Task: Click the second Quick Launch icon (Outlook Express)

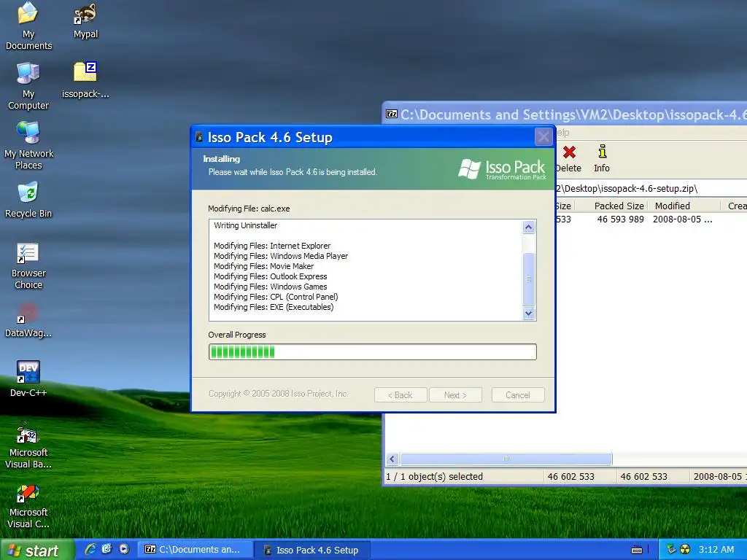Action: [107, 549]
